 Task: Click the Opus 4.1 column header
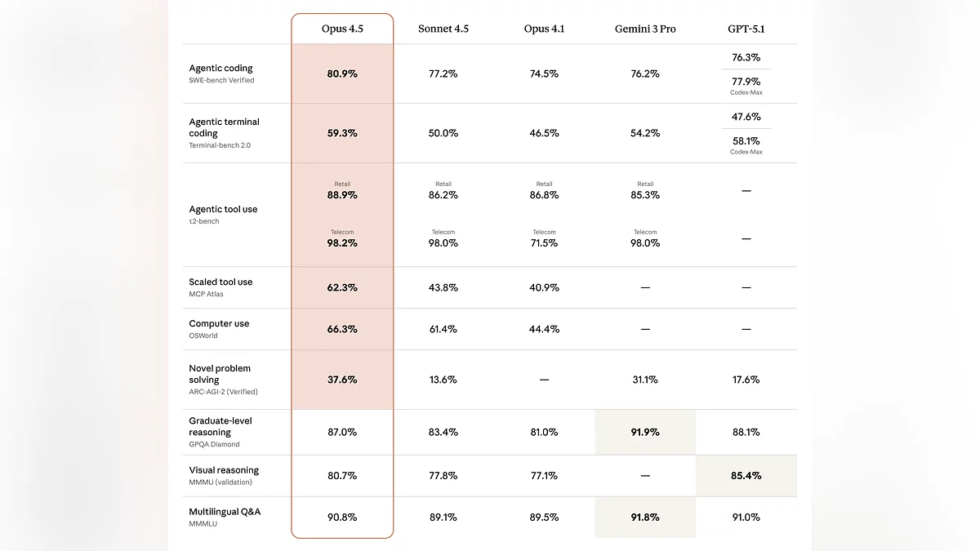pyautogui.click(x=544, y=29)
